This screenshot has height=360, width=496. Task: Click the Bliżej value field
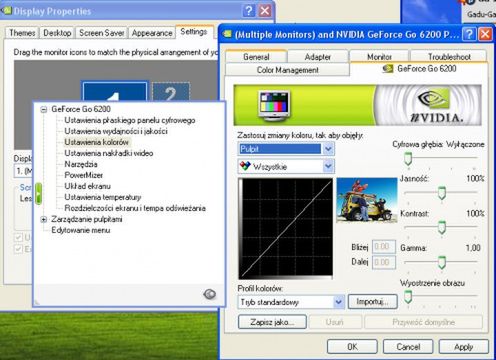[x=384, y=247]
